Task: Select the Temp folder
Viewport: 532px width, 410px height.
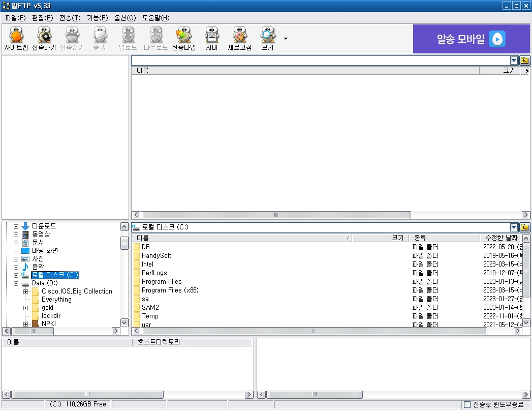Action: [150, 316]
